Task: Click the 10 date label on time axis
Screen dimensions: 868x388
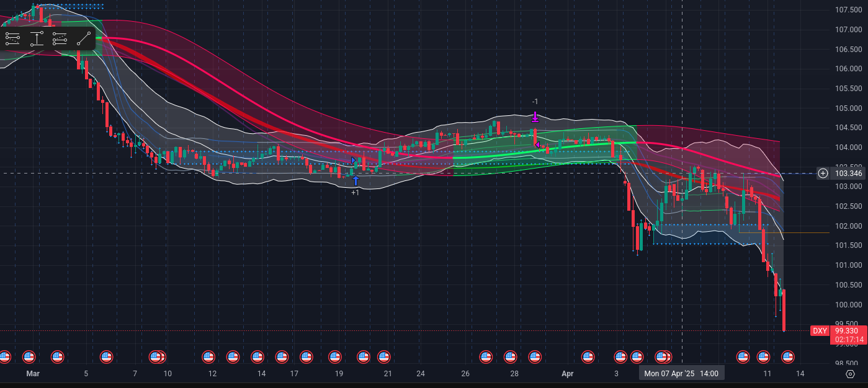Action: click(168, 374)
